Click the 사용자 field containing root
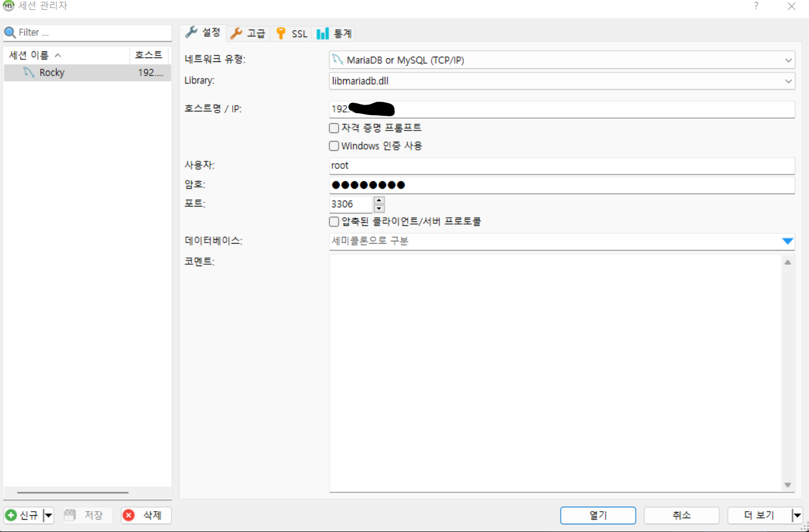This screenshot has width=809, height=532. coord(561,166)
